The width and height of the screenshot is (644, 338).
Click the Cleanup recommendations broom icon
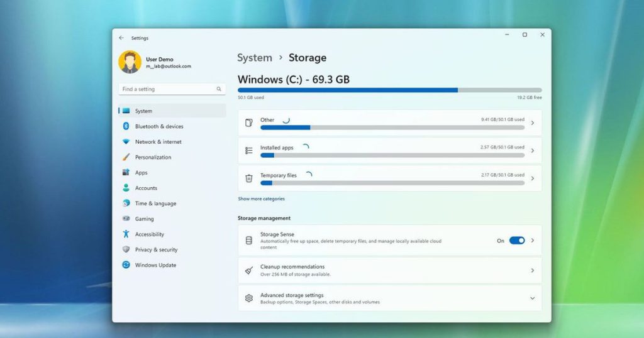coord(249,270)
